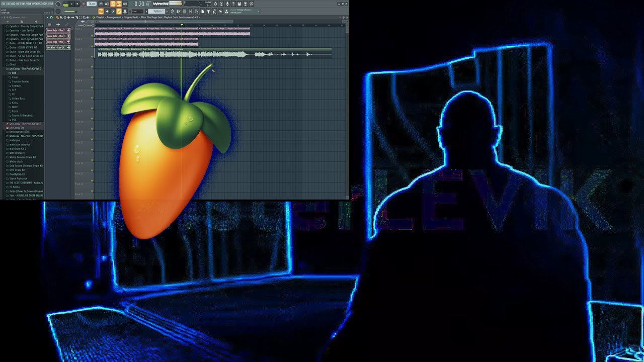The width and height of the screenshot is (644, 362).
Task: Expand the Jay Cactus - The Prick Kit Vol. 3 folder
Action: click(x=25, y=69)
